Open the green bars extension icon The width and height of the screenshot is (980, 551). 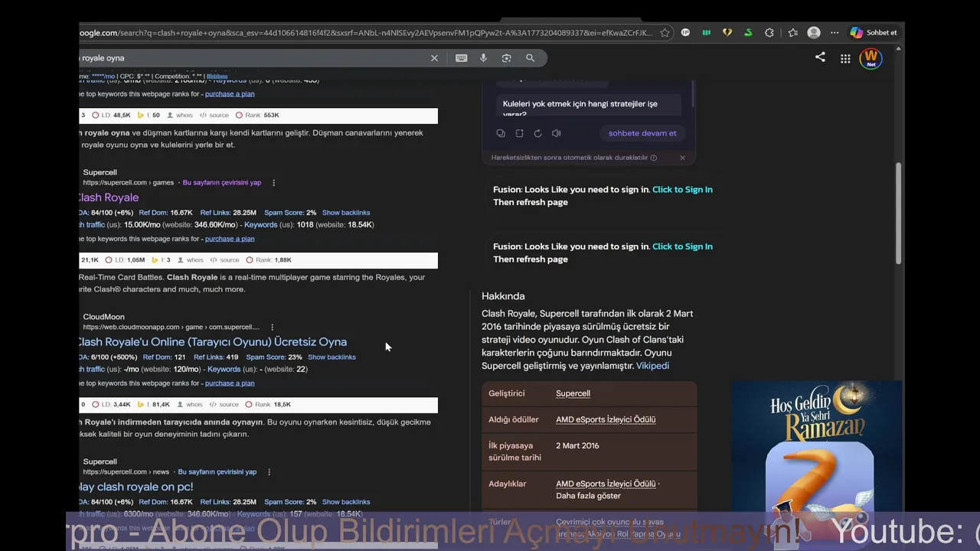point(706,33)
